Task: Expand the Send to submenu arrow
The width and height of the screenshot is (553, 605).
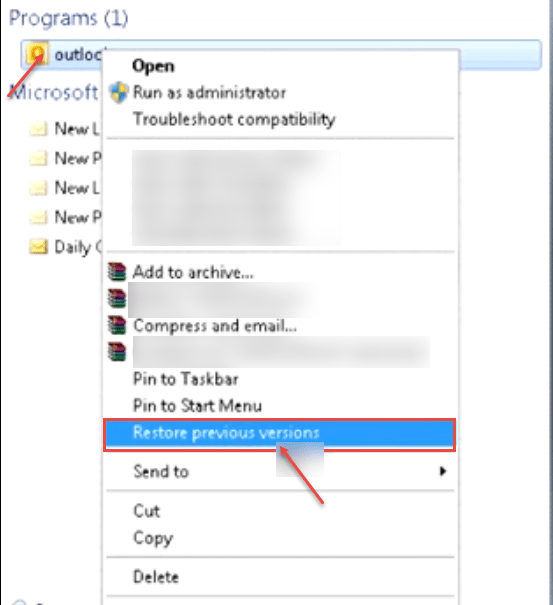Action: tap(443, 471)
